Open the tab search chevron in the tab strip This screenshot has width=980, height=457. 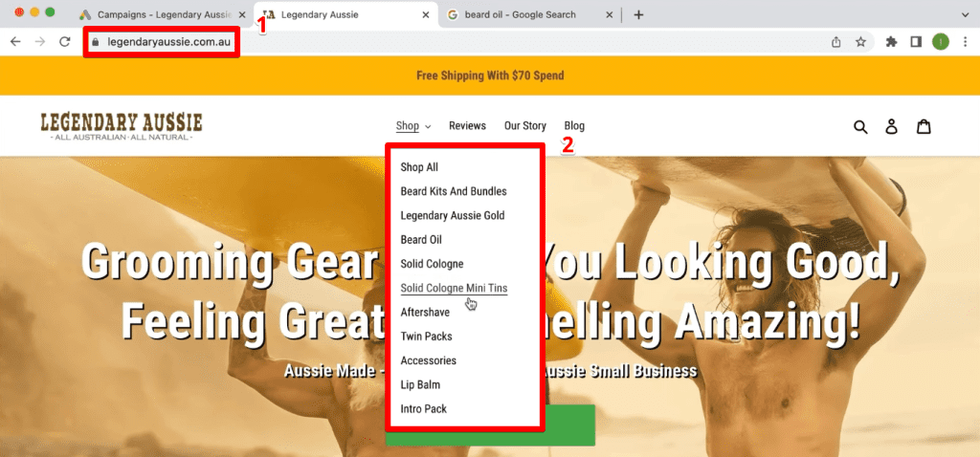click(965, 15)
